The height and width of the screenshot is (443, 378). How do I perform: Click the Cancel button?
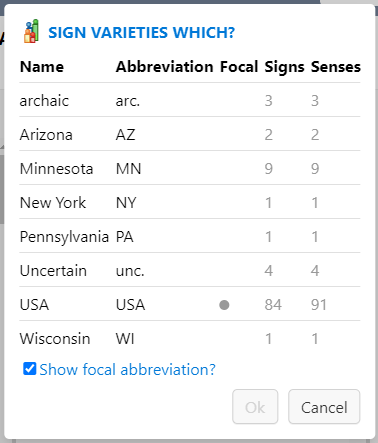324,407
